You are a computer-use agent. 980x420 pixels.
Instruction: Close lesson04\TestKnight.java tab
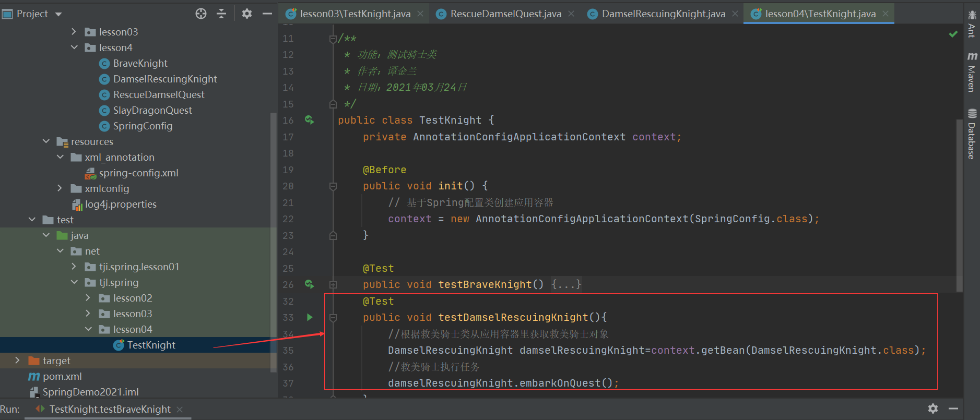pos(885,14)
